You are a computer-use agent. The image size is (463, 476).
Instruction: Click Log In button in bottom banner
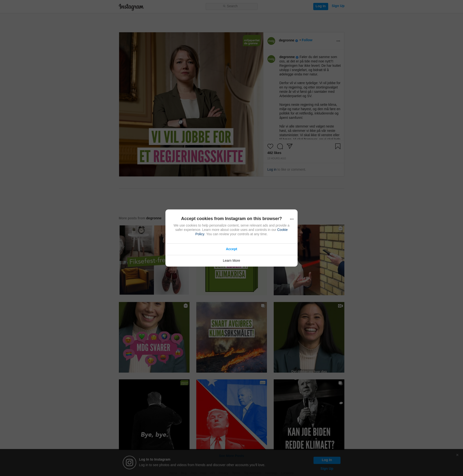pos(327,460)
